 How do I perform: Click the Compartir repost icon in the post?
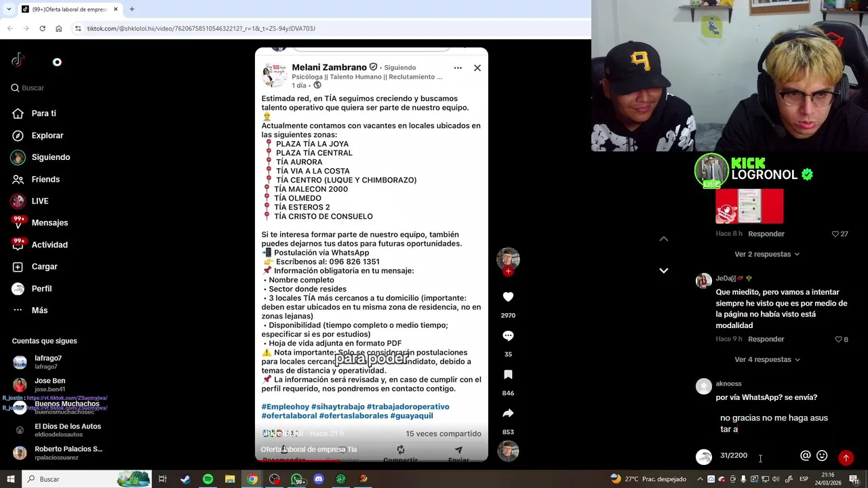pos(401,450)
